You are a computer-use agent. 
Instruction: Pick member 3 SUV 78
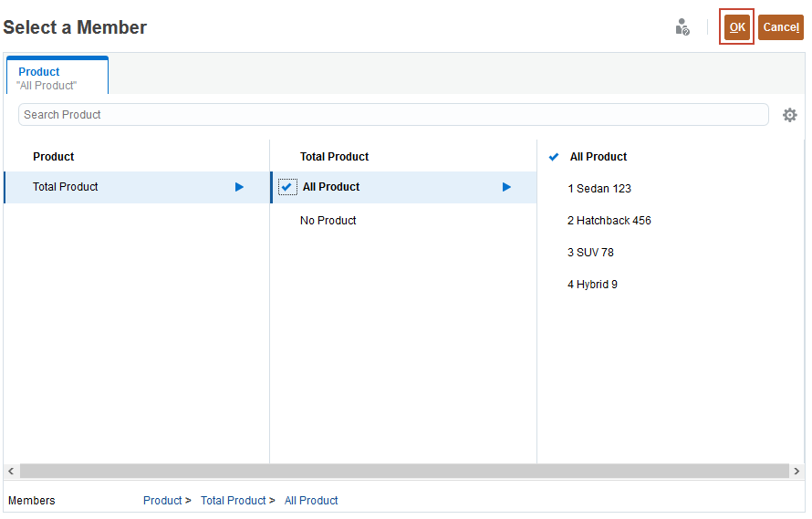(590, 253)
